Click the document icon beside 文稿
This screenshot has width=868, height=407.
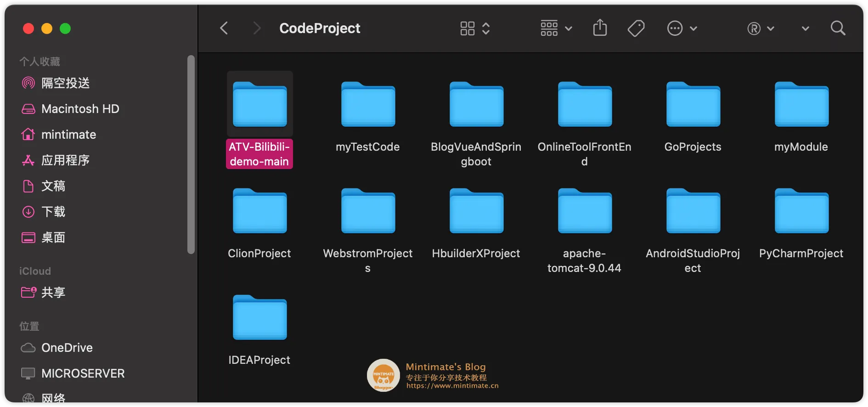28,186
